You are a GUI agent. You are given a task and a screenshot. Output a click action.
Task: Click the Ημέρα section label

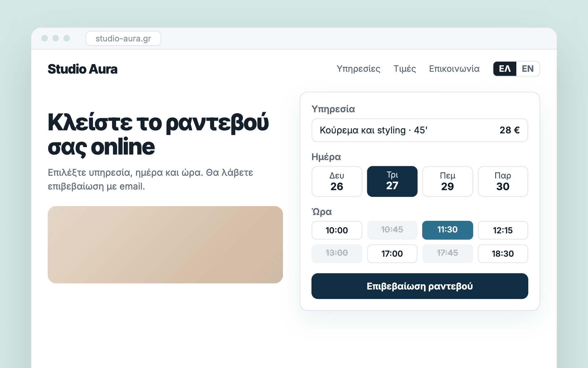tap(326, 157)
